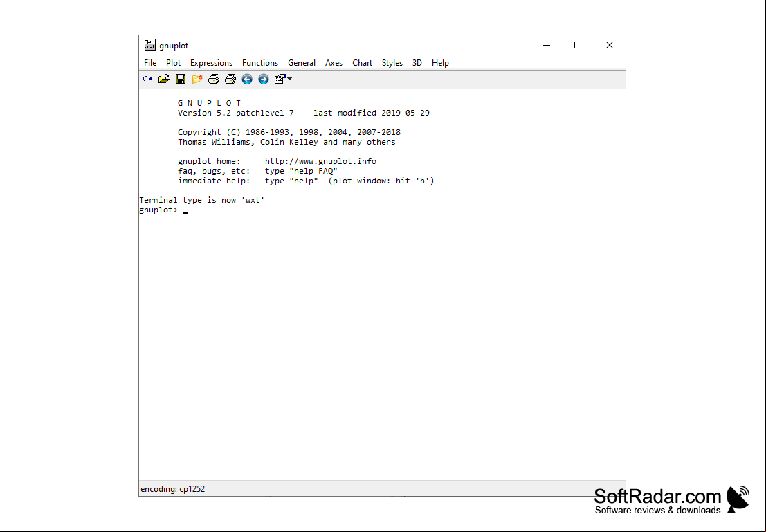The image size is (766, 532).
Task: Open the Expressions menu
Action: [211, 62]
